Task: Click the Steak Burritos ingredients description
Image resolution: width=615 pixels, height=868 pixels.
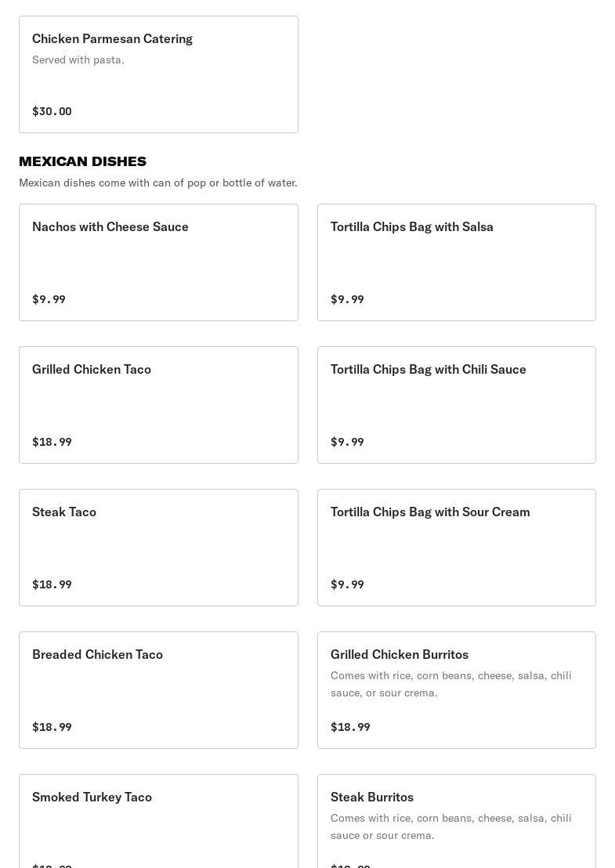Action: tap(451, 826)
